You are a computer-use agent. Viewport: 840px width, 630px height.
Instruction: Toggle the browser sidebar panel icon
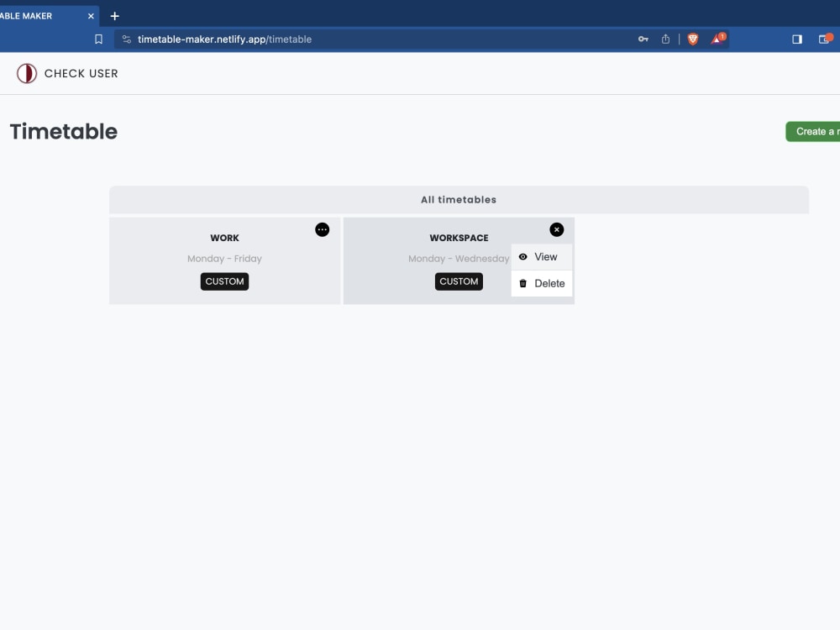tap(797, 39)
